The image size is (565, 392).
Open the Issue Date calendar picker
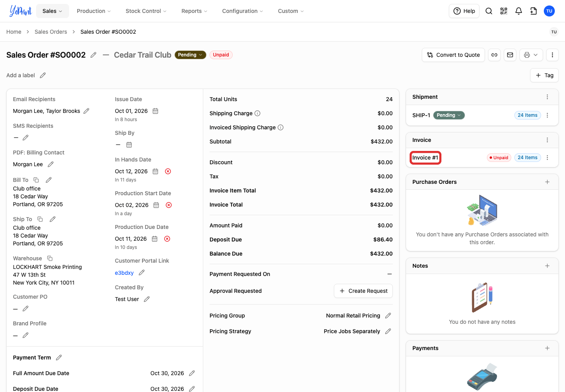[155, 111]
